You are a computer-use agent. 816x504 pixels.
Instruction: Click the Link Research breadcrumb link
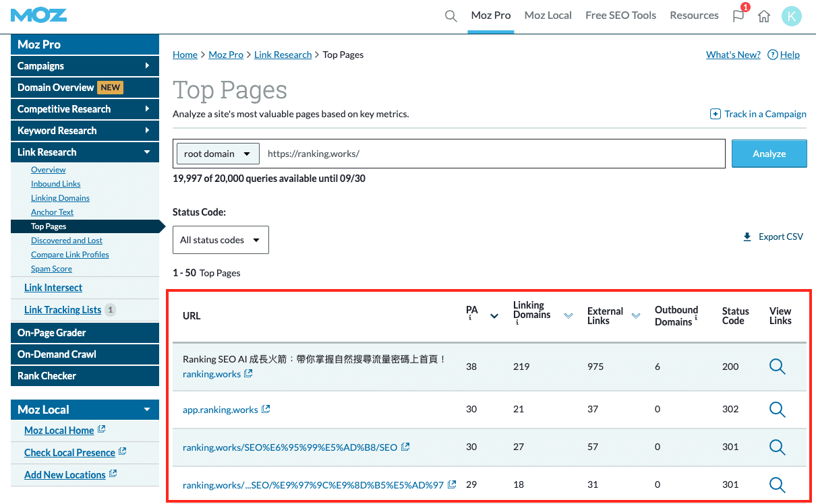tap(283, 55)
